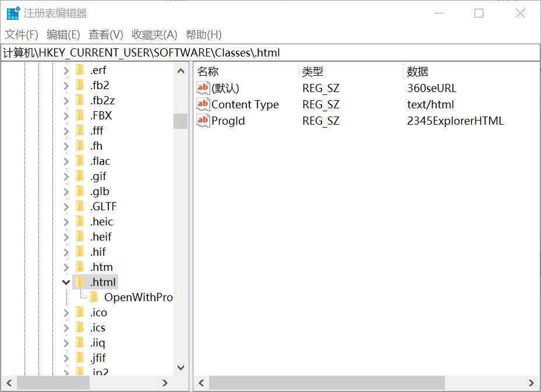Expand the .GLTF key
This screenshot has height=392, width=541.
(66, 206)
